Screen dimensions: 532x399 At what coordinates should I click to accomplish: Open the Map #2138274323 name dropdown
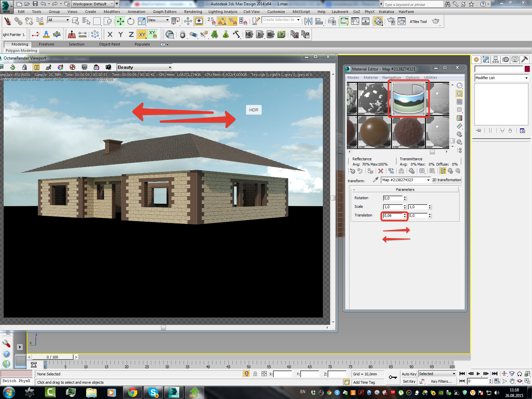click(406, 180)
